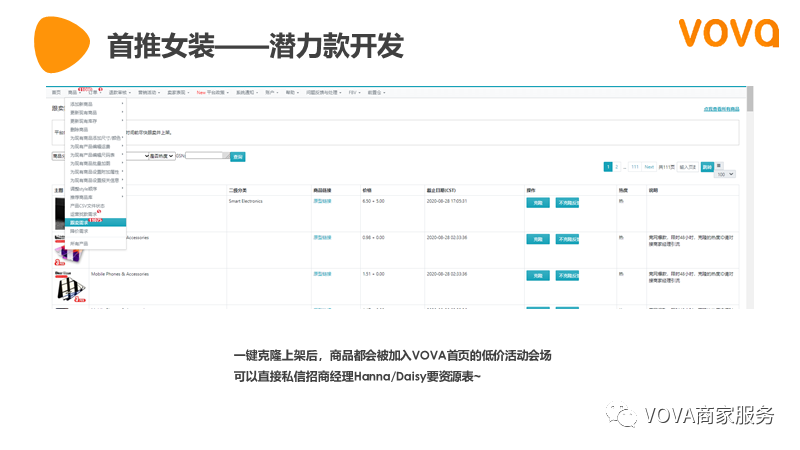The height and width of the screenshot is (450, 800).
Task: Open the 平台政策 menu marked New
Action: [212, 92]
